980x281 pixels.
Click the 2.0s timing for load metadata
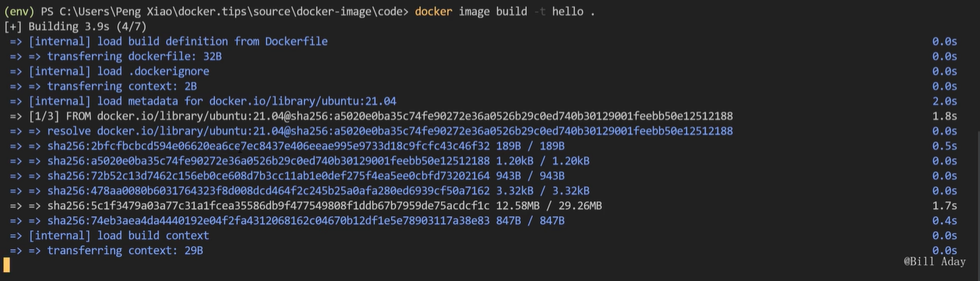[x=945, y=101]
